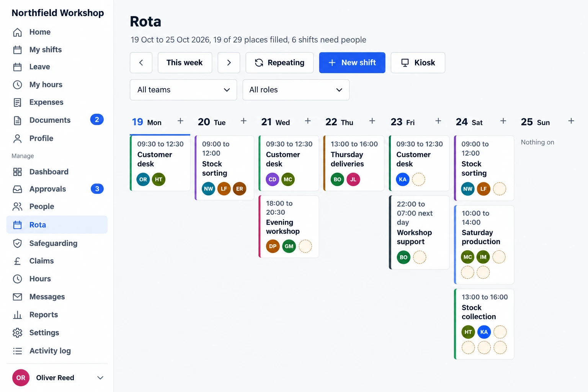588x392 pixels.
Task: Add a shift on Wednesday 21 plus icon
Action: point(308,121)
